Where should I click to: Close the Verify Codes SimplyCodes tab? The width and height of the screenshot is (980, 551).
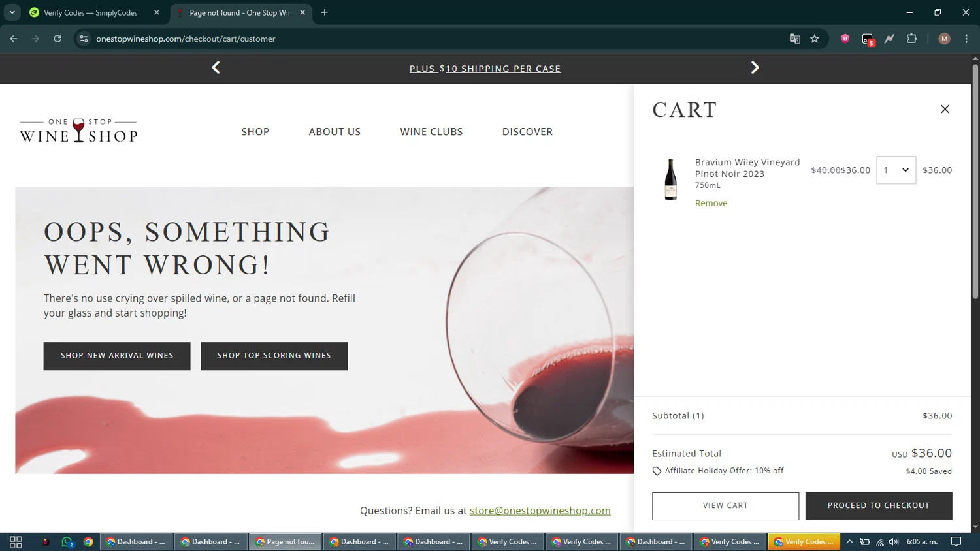click(x=157, y=12)
